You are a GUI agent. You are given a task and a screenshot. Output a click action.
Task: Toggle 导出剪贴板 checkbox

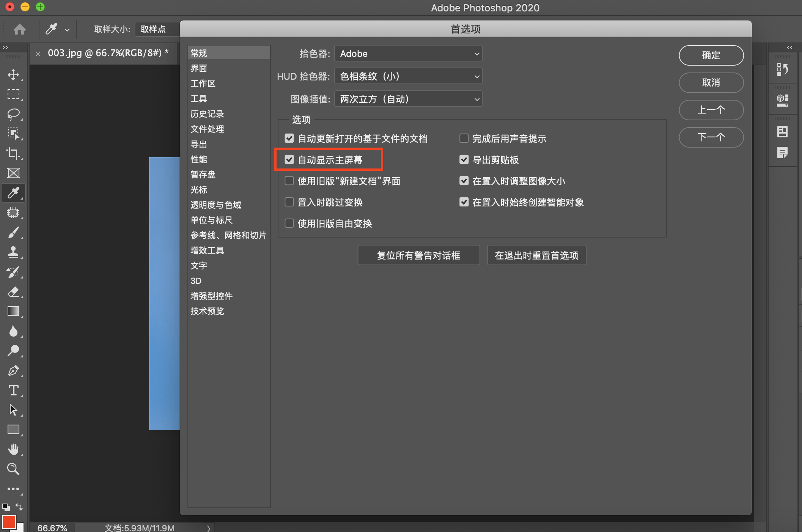(x=464, y=159)
